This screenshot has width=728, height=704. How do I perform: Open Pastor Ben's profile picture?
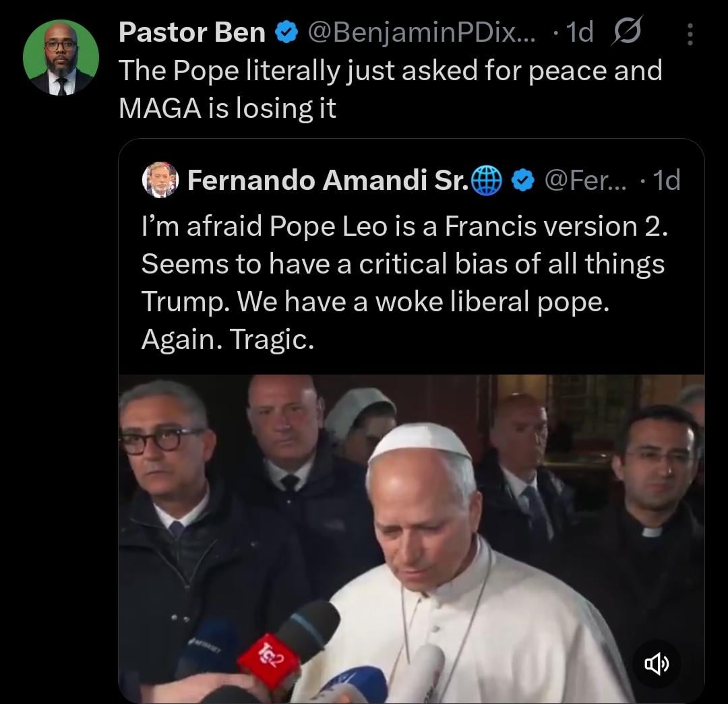point(61,57)
